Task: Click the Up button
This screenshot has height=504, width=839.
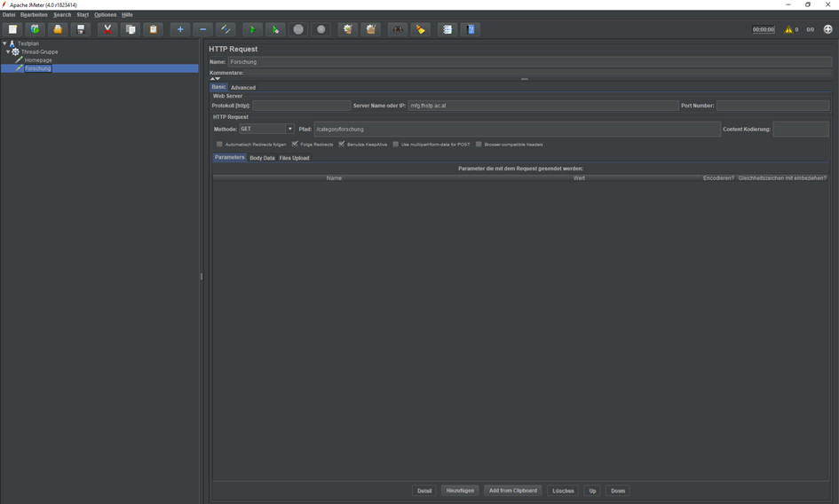Action: (592, 491)
